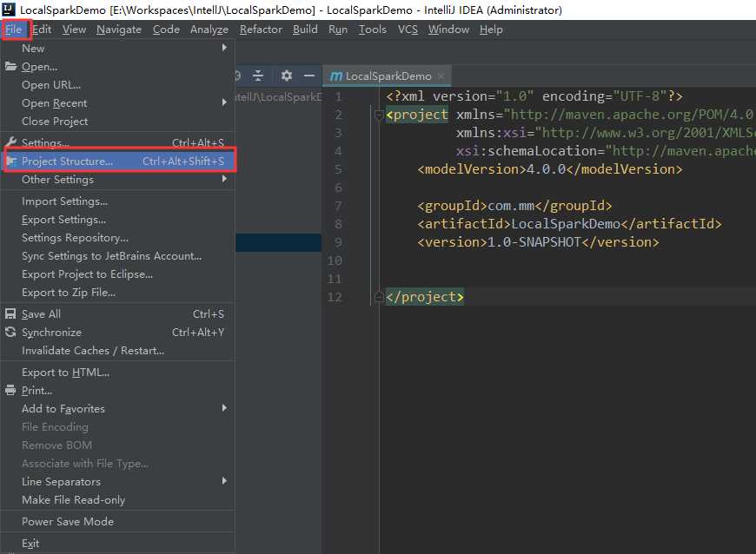Screen dimensions: 756x554
Task: Open the Tools menu
Action: coord(372,30)
